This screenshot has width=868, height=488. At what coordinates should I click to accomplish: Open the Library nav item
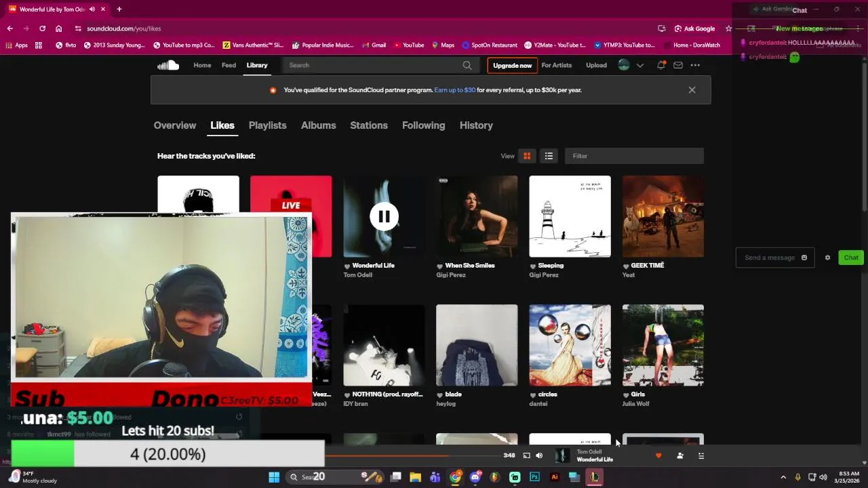tap(257, 65)
